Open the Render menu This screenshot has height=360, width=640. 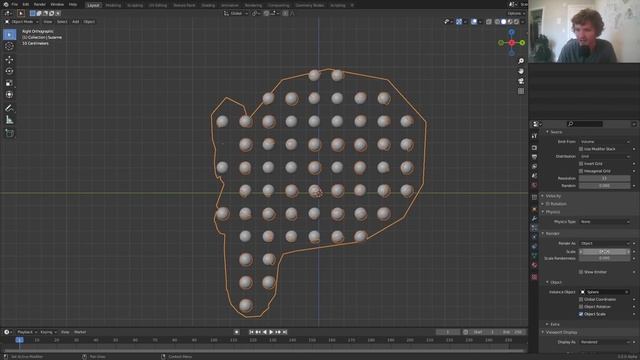coord(40,4)
